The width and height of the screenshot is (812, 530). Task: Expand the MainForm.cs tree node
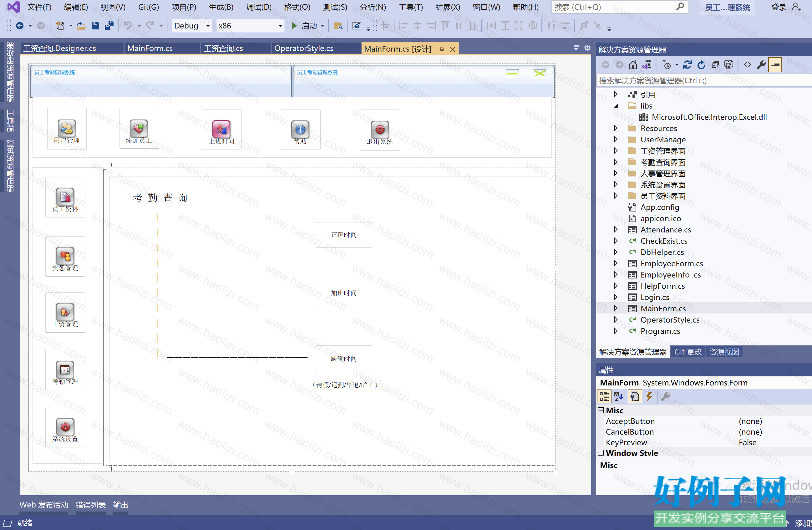(x=616, y=308)
